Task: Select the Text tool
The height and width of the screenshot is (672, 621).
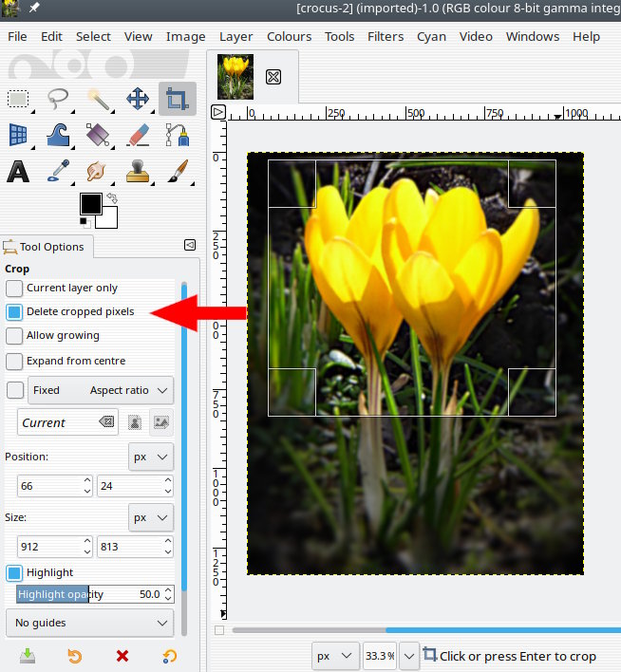Action: [x=18, y=172]
